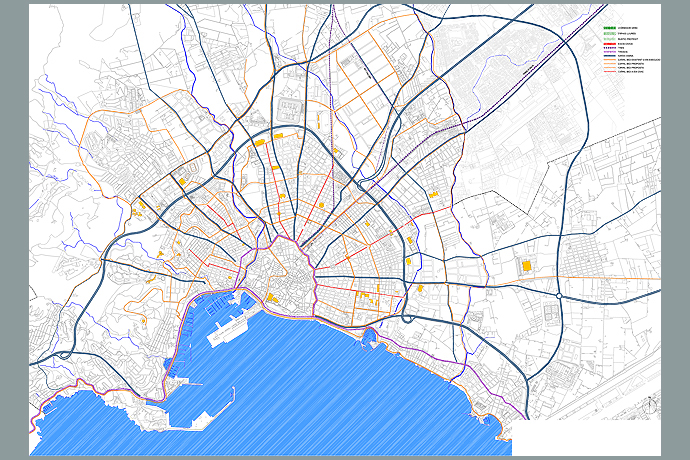Select the large orange block east of city
This screenshot has height=460, width=690.
(525, 266)
